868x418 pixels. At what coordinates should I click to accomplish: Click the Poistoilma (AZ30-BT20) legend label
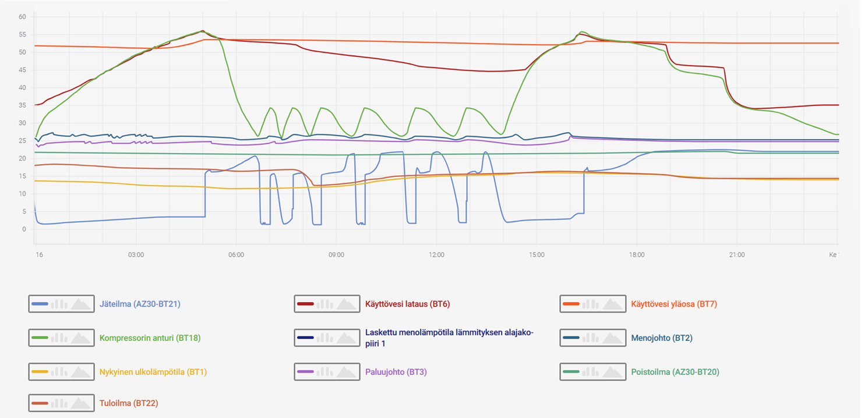[675, 371]
